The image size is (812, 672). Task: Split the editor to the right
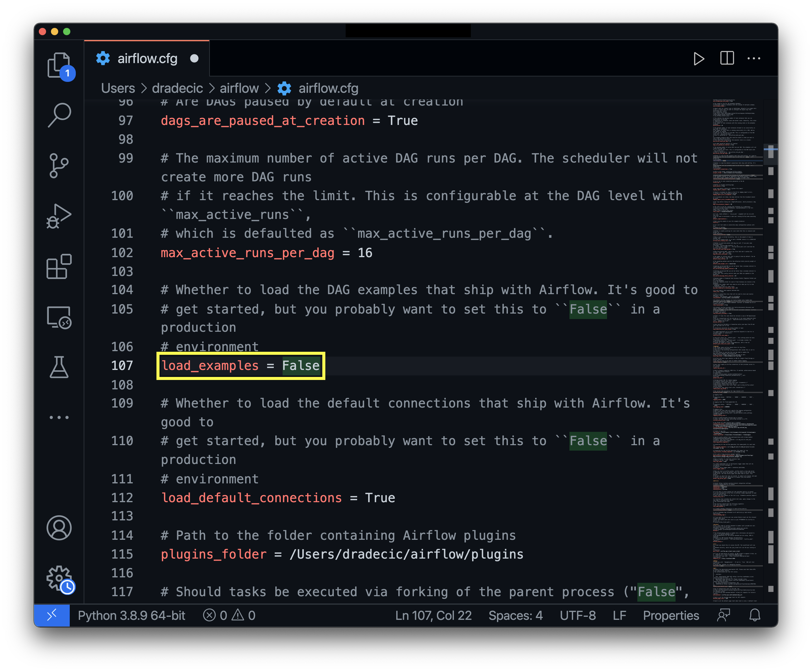727,59
